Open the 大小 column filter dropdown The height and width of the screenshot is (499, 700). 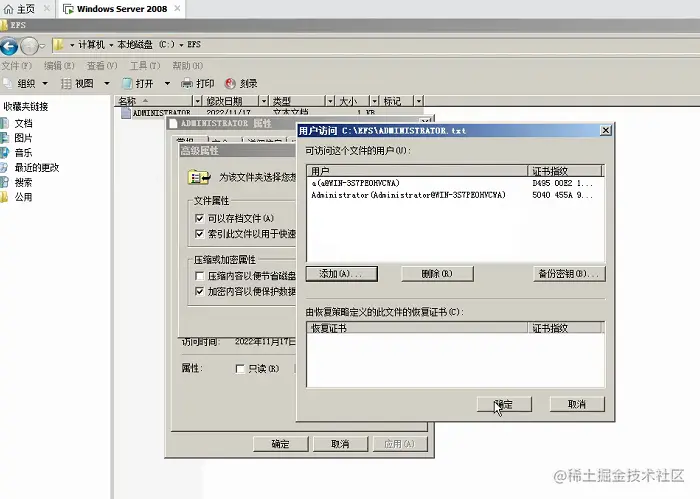[x=374, y=101]
